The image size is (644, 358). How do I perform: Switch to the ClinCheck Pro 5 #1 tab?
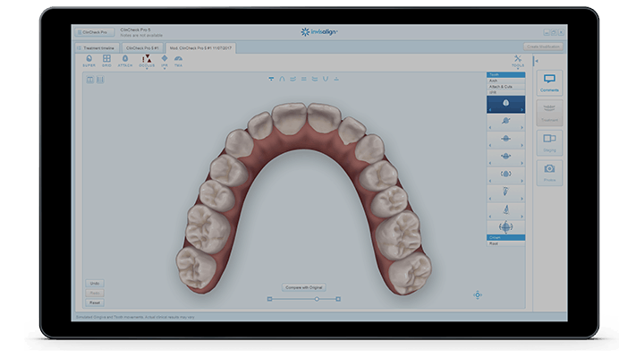pos(142,48)
